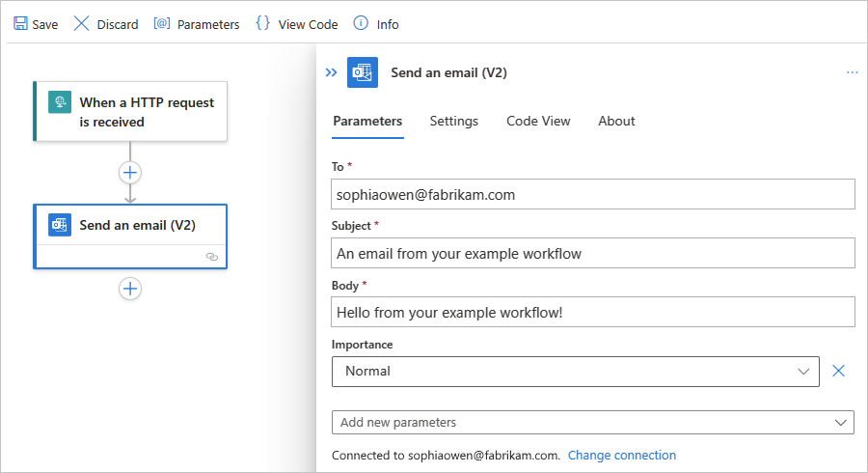Image resolution: width=868 pixels, height=473 pixels.
Task: Click the View Code braces icon
Action: (262, 24)
